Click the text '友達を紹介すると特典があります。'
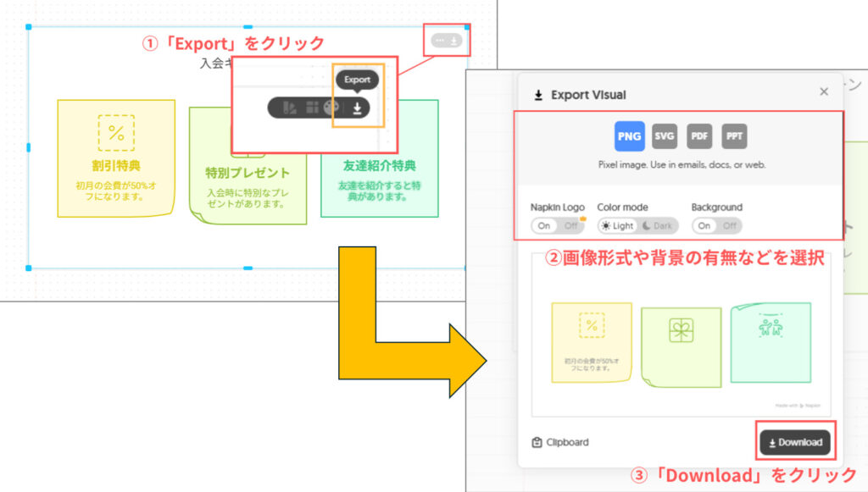Viewport: 868px width, 492px height. coord(379,191)
